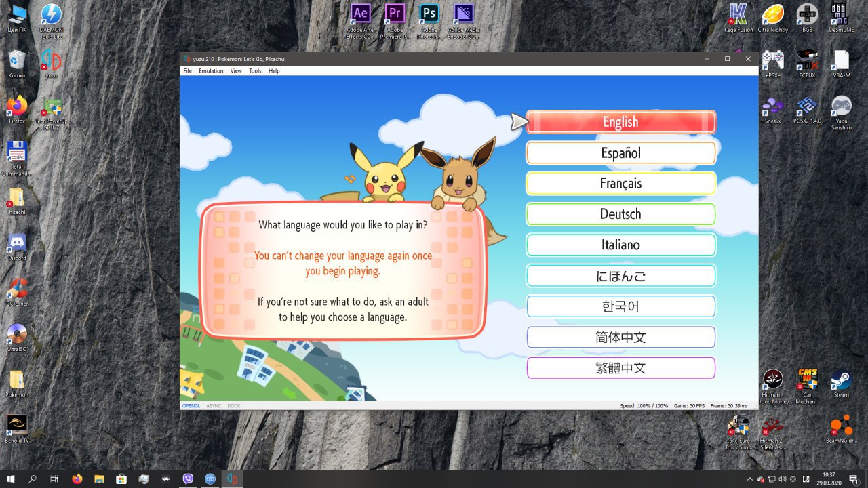Toggle the OPENGL renderer status button
868x488 pixels.
click(x=191, y=405)
